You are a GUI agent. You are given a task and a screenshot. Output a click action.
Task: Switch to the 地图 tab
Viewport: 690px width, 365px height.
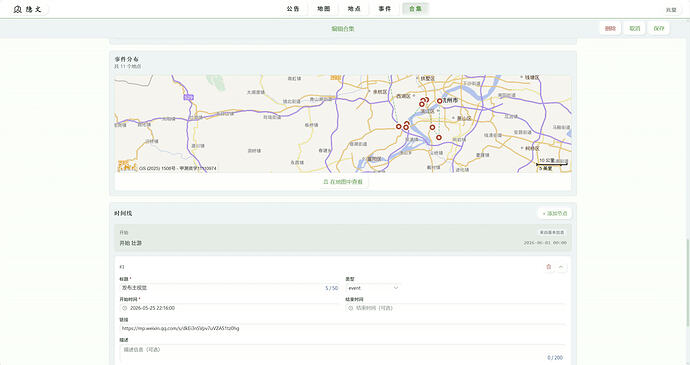point(323,9)
